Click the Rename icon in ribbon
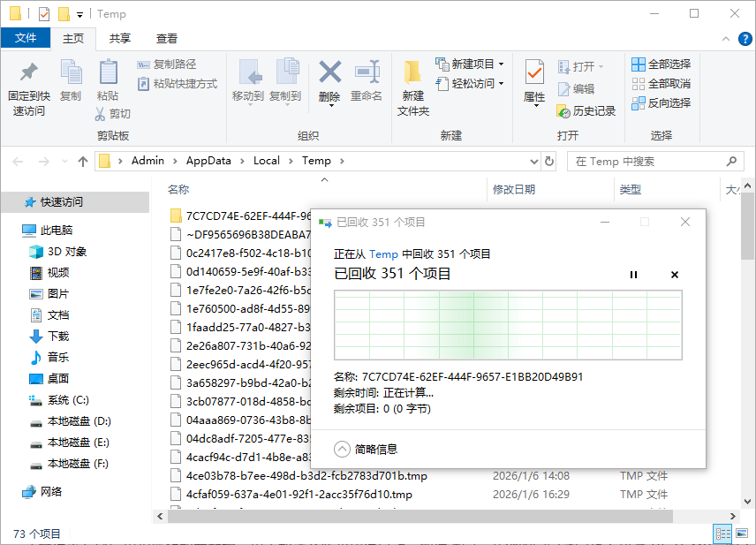This screenshot has height=545, width=756. (x=367, y=73)
